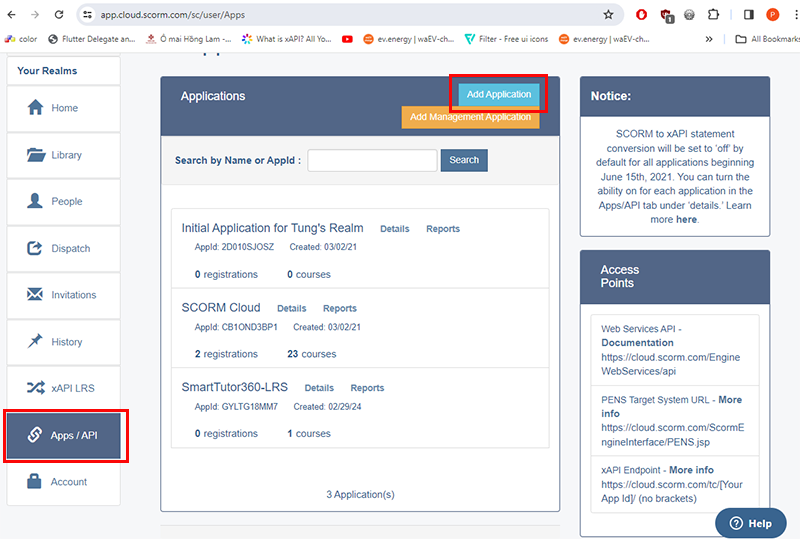This screenshot has height=539, width=800.
Task: Focus the Search by Name or AppId field
Action: 372,160
